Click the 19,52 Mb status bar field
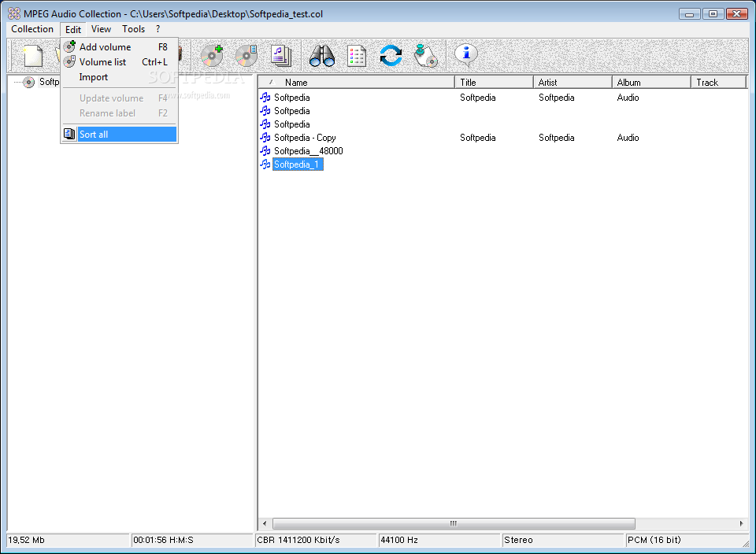Image resolution: width=756 pixels, height=554 pixels. [x=68, y=540]
